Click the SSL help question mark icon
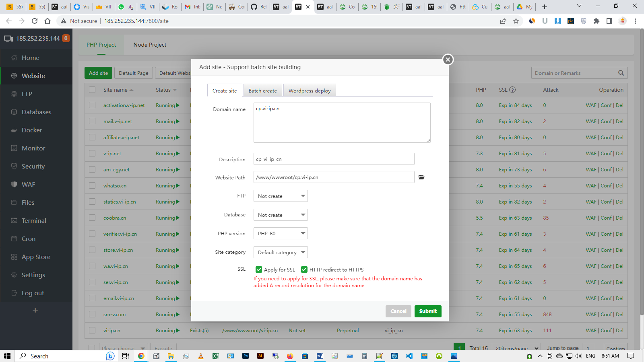Screen dimensions: 644x362 (x=512, y=90)
